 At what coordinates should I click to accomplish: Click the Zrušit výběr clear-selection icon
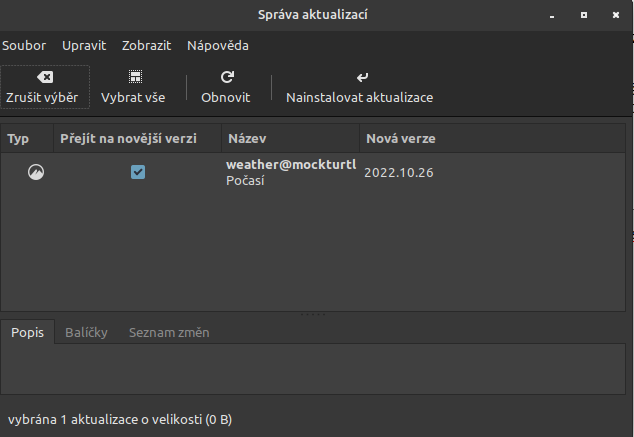tap(45, 77)
